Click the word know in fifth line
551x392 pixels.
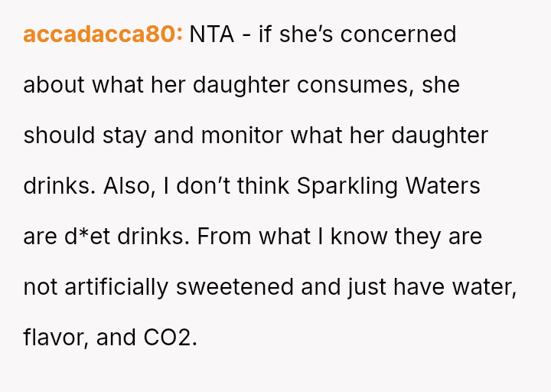coord(359,237)
